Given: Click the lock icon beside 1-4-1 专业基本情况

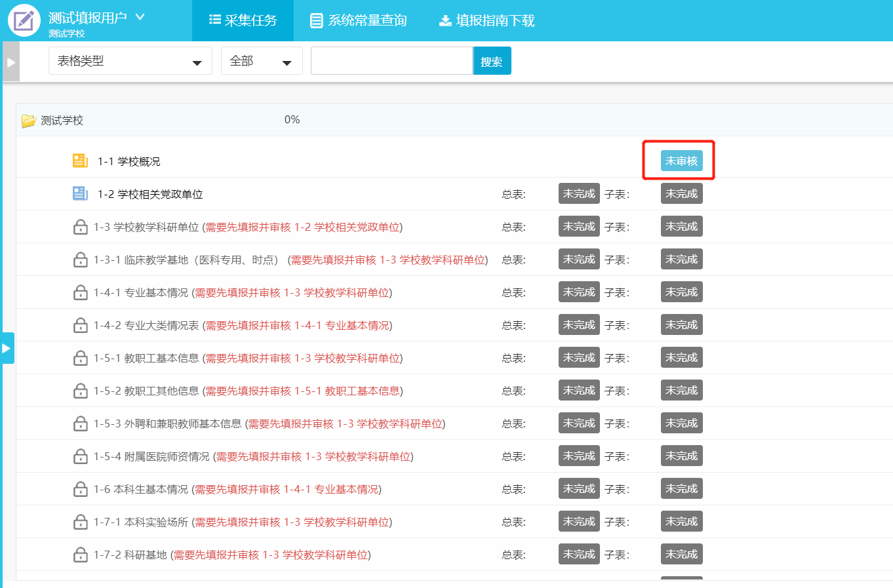Looking at the screenshot, I should point(80,292).
